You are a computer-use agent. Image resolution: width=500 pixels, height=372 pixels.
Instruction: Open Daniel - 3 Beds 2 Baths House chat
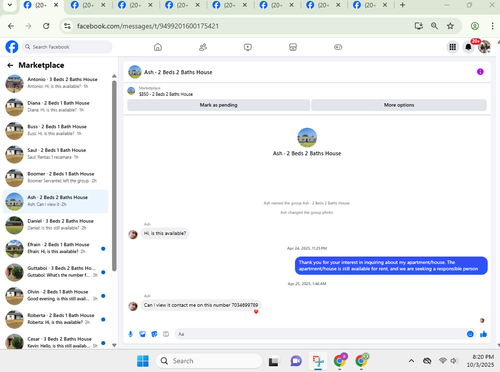tap(56, 225)
